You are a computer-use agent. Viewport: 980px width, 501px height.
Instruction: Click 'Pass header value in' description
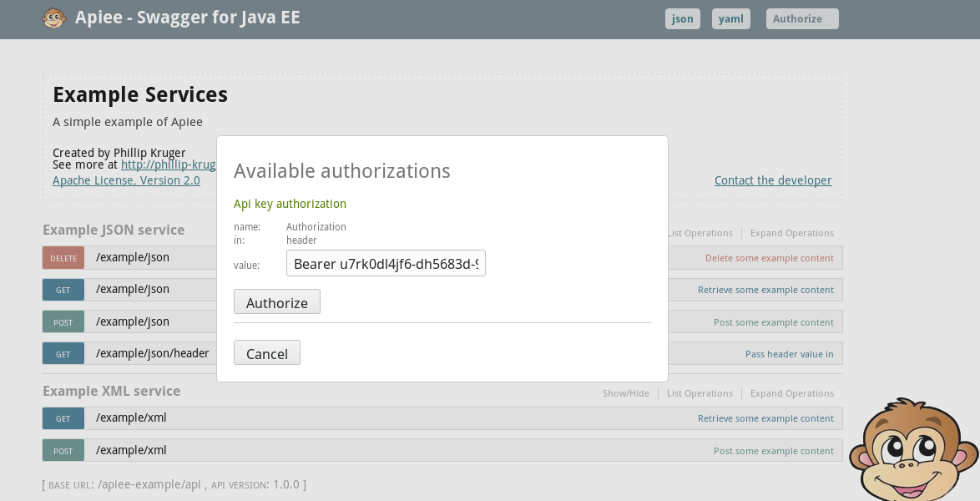[x=790, y=354]
